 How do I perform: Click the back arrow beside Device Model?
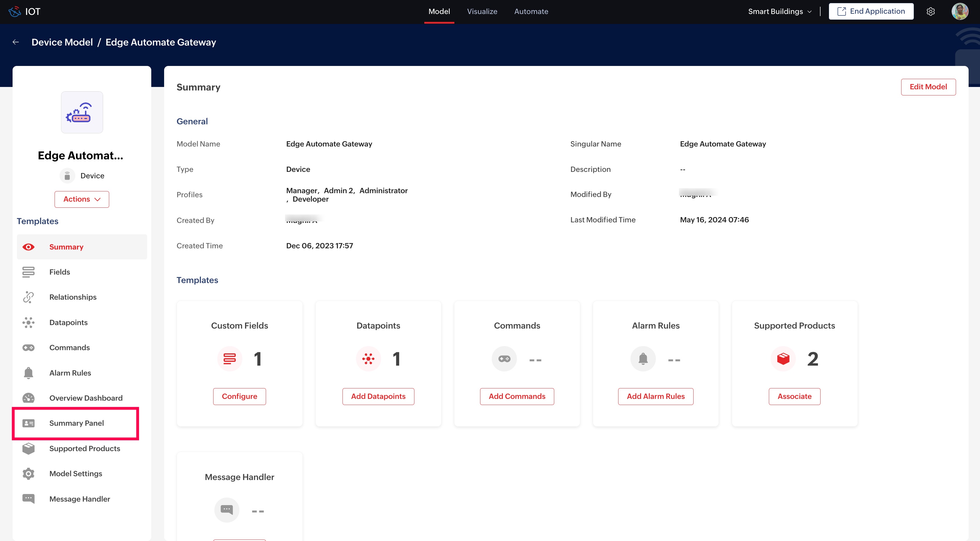click(15, 42)
